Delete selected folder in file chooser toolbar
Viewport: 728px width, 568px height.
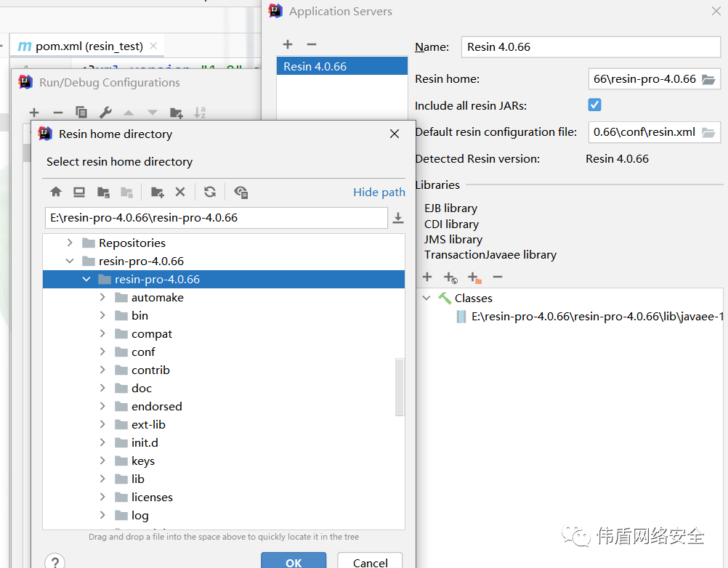(180, 192)
